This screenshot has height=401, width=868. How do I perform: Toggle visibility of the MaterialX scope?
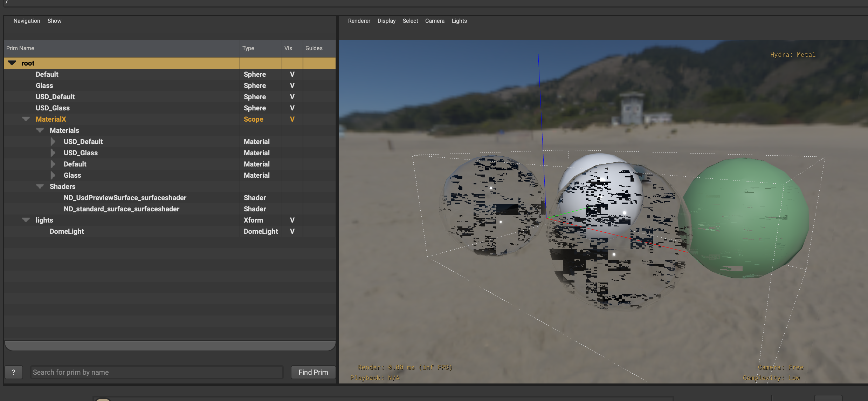pos(292,119)
